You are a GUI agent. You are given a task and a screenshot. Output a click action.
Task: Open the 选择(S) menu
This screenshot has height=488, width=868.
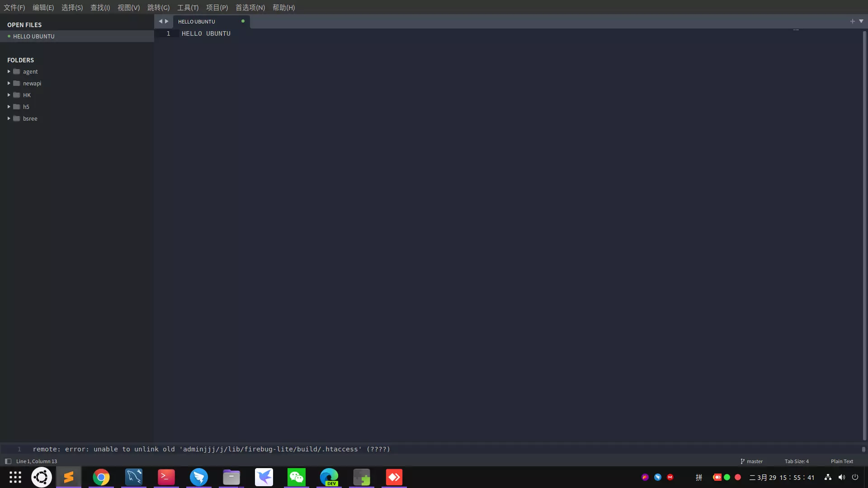click(72, 8)
